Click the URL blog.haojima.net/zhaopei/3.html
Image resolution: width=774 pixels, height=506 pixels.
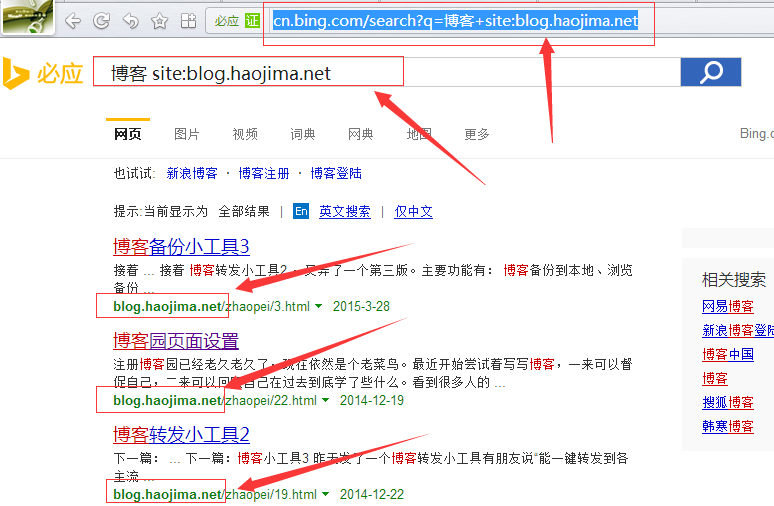211,306
